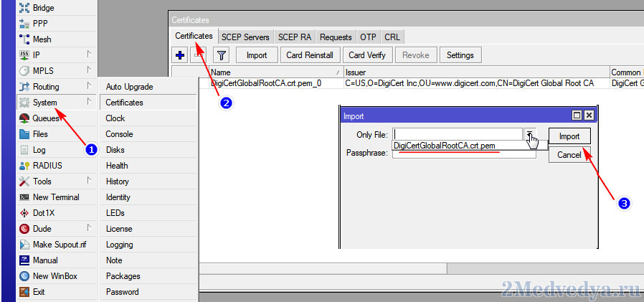The width and height of the screenshot is (644, 302).
Task: Expand the MPLS submenu arrow
Action: (88, 70)
